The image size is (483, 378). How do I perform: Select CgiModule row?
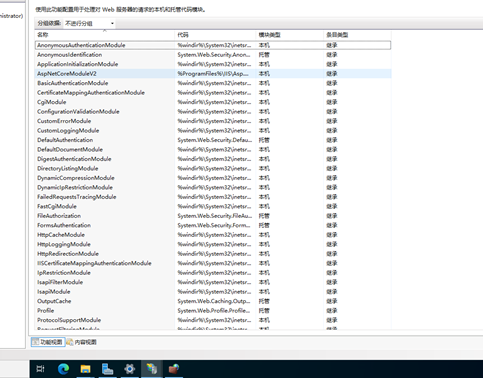coord(213,102)
